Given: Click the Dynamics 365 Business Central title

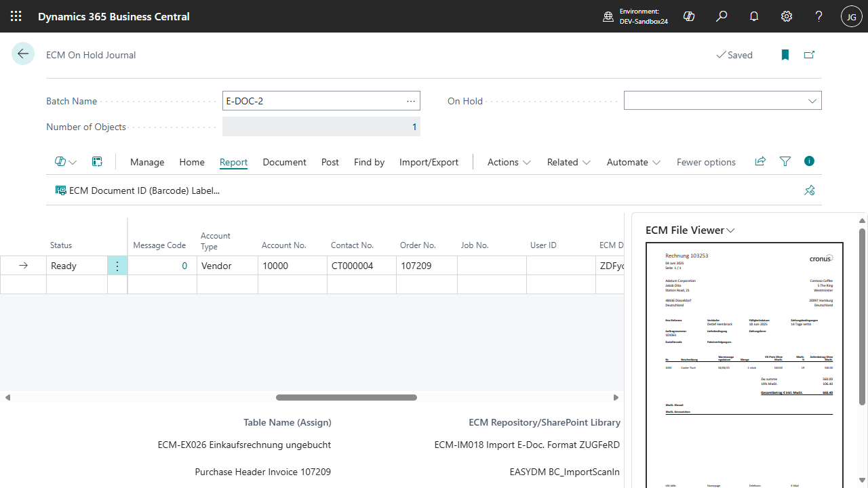Looking at the screenshot, I should (114, 16).
